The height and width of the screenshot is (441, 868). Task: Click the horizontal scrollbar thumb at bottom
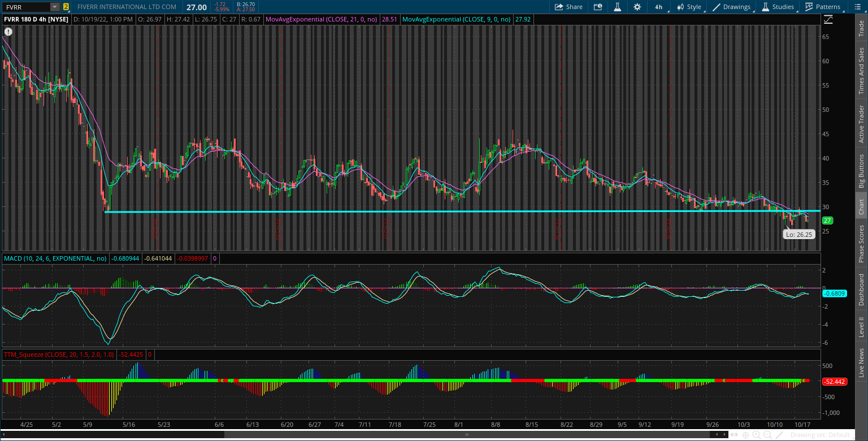(x=467, y=435)
